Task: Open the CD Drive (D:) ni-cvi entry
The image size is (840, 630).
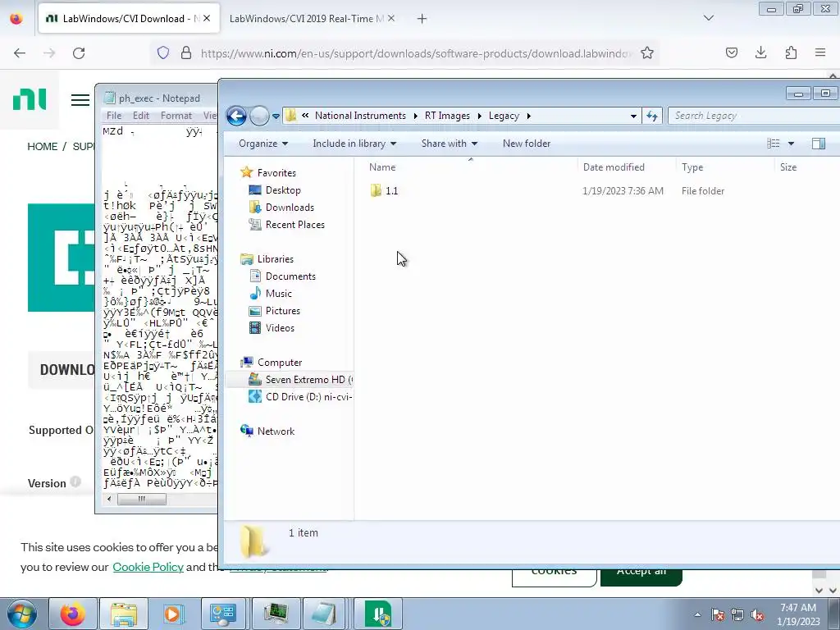Action: click(x=300, y=396)
